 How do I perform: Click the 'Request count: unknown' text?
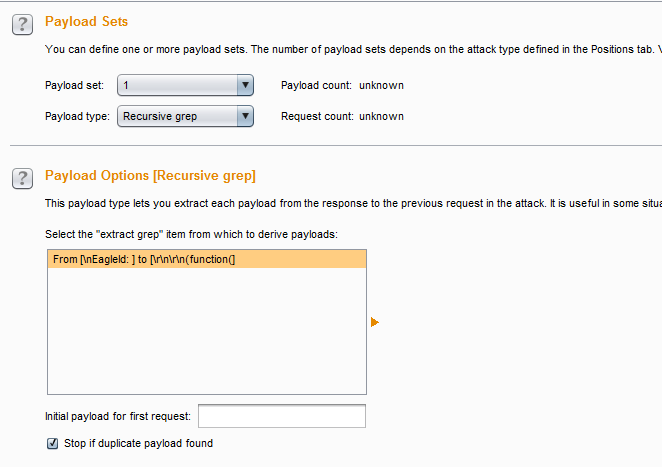click(342, 117)
